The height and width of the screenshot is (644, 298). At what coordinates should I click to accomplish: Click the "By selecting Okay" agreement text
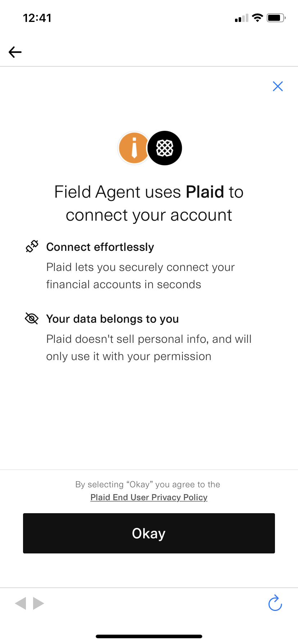[148, 484]
